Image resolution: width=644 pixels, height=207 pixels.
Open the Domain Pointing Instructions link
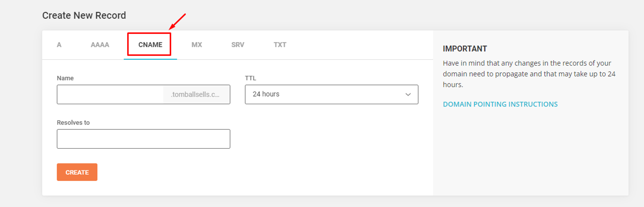tap(500, 104)
